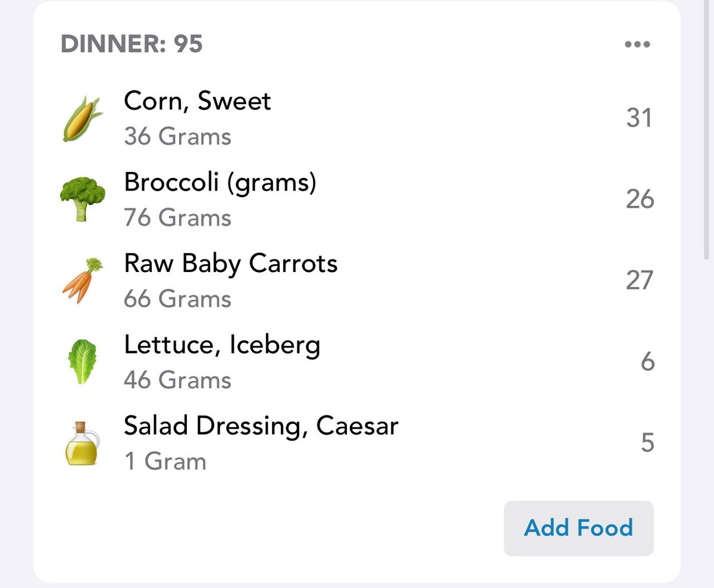This screenshot has width=714, height=588.
Task: Tap the lettuce leaf icon
Action: pyautogui.click(x=82, y=361)
